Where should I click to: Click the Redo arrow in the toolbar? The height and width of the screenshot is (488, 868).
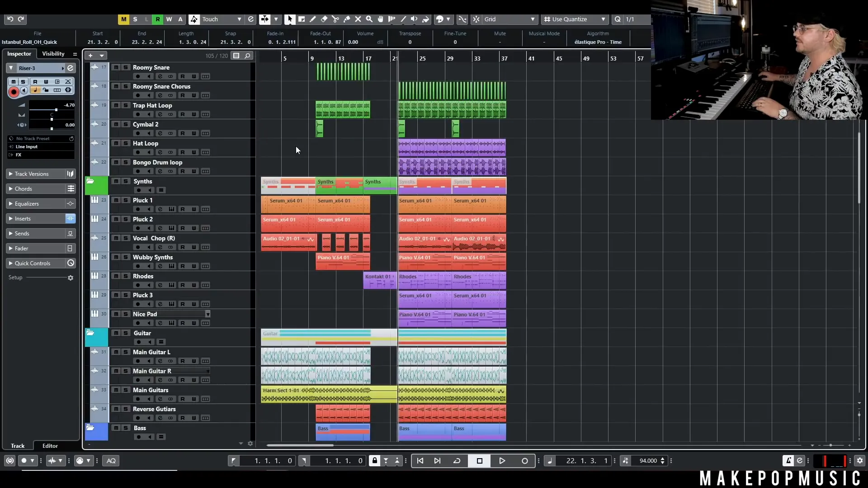pyautogui.click(x=21, y=19)
